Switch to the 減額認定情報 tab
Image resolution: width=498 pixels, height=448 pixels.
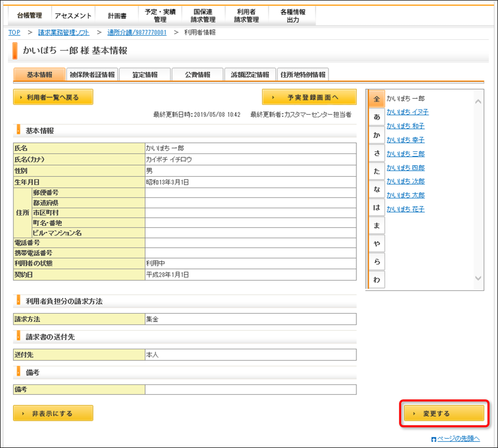click(x=250, y=74)
